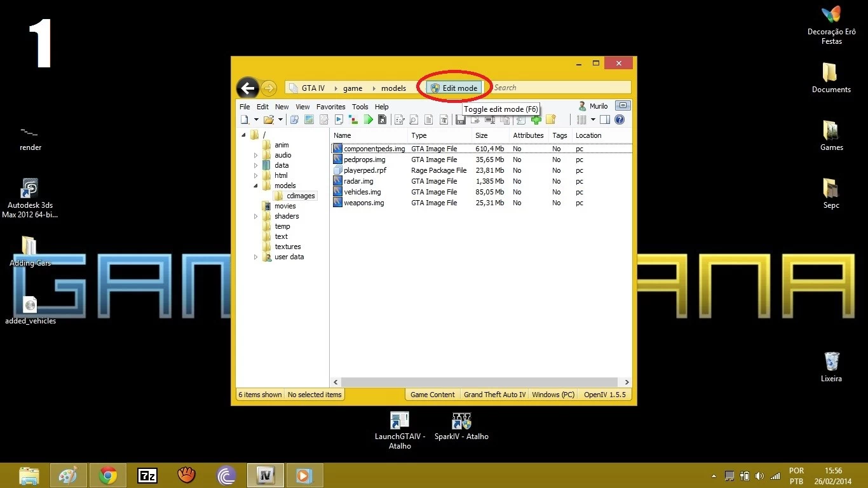This screenshot has height=488, width=868.
Task: Click the green plus add icon
Action: [536, 119]
